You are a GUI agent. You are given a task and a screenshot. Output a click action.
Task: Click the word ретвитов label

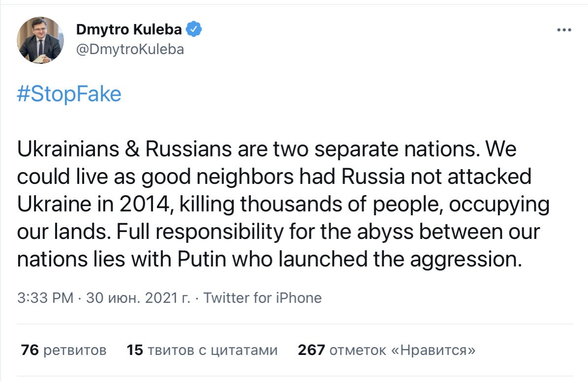click(x=75, y=351)
